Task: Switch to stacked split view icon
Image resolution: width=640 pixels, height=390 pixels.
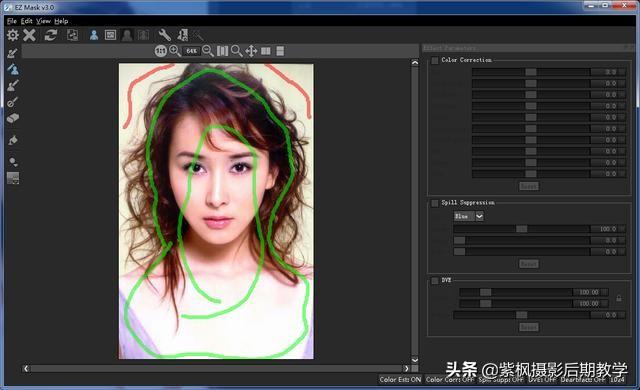Action: pos(280,51)
